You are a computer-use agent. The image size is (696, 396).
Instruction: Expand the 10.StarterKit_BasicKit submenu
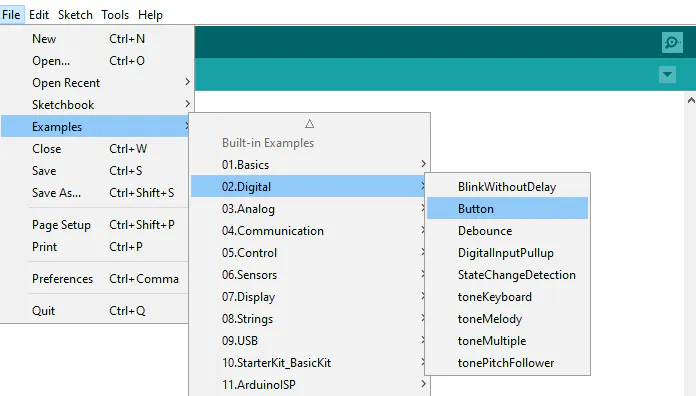308,363
